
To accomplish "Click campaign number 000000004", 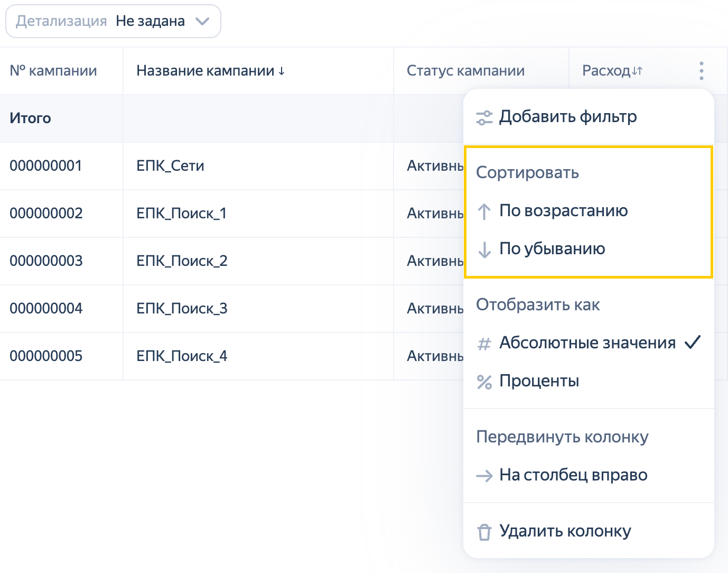I will tap(46, 308).
